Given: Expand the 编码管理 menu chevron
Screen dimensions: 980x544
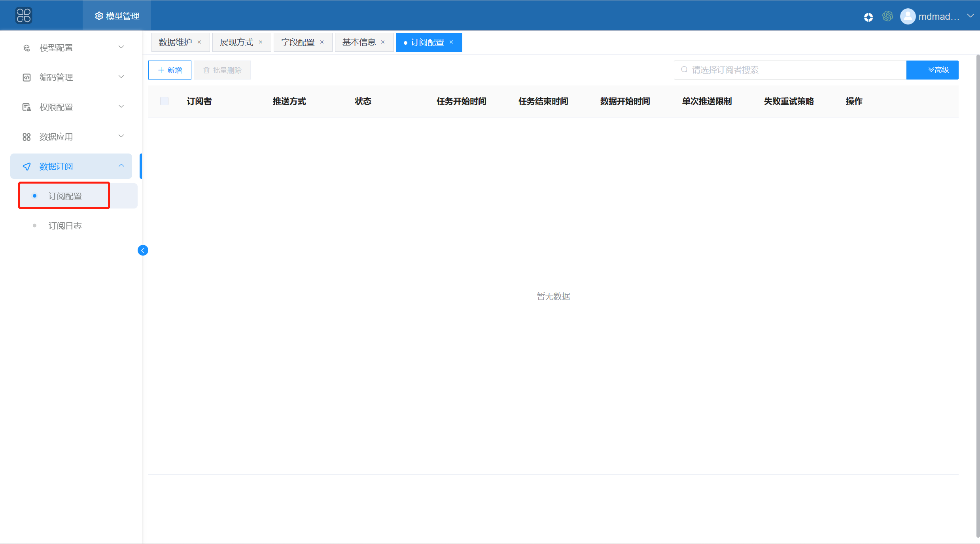Looking at the screenshot, I should coord(121,77).
